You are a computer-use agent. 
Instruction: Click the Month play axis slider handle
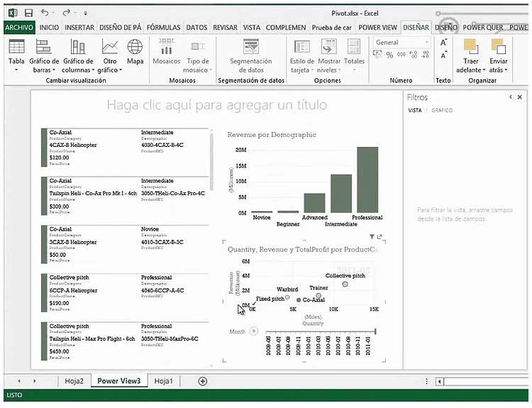click(x=375, y=331)
